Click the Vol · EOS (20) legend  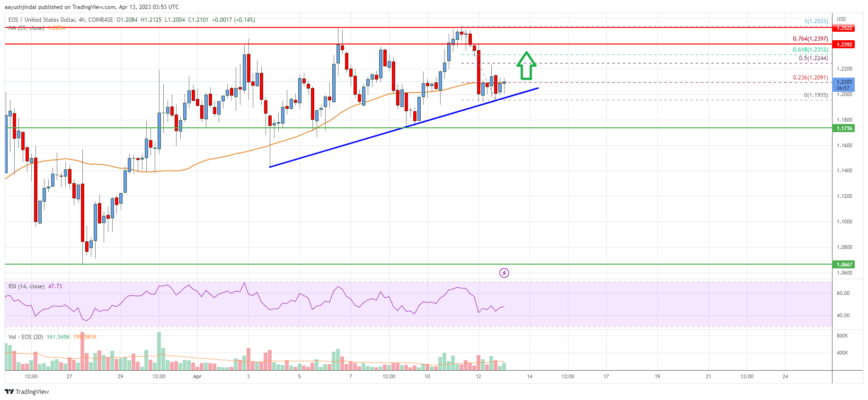point(26,337)
